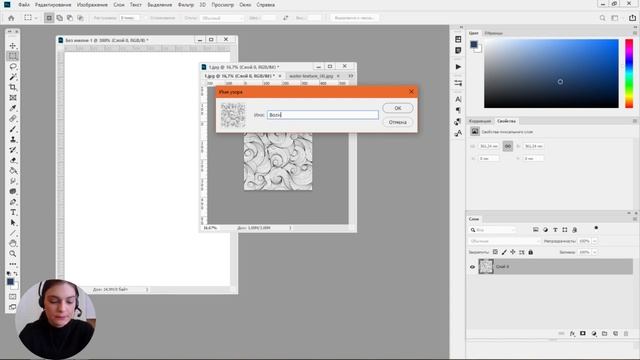This screenshot has height=360, width=640.
Task: Confirm pattern name with OK button
Action: point(398,108)
